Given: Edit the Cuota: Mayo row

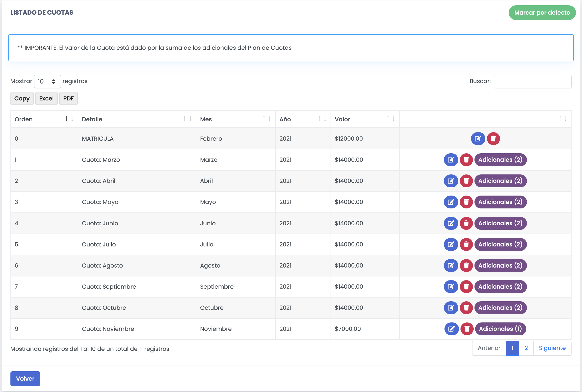Looking at the screenshot, I should (x=451, y=202).
